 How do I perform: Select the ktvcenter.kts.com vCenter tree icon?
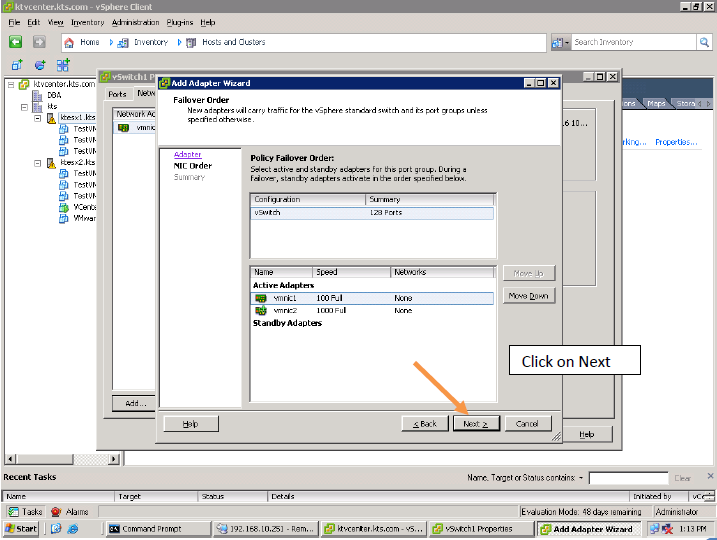pos(24,84)
